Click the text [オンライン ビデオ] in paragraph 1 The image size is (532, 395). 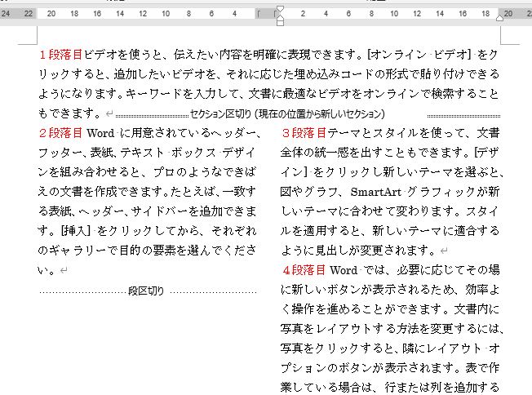tap(419, 55)
